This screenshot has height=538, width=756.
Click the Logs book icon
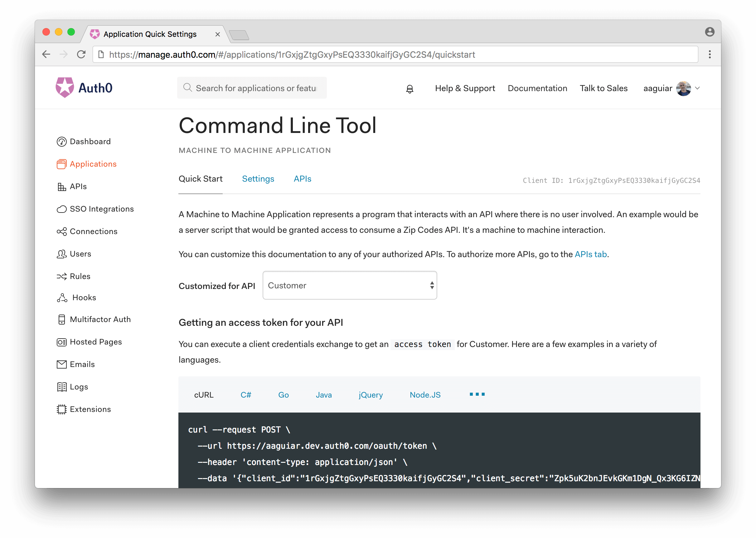click(61, 387)
